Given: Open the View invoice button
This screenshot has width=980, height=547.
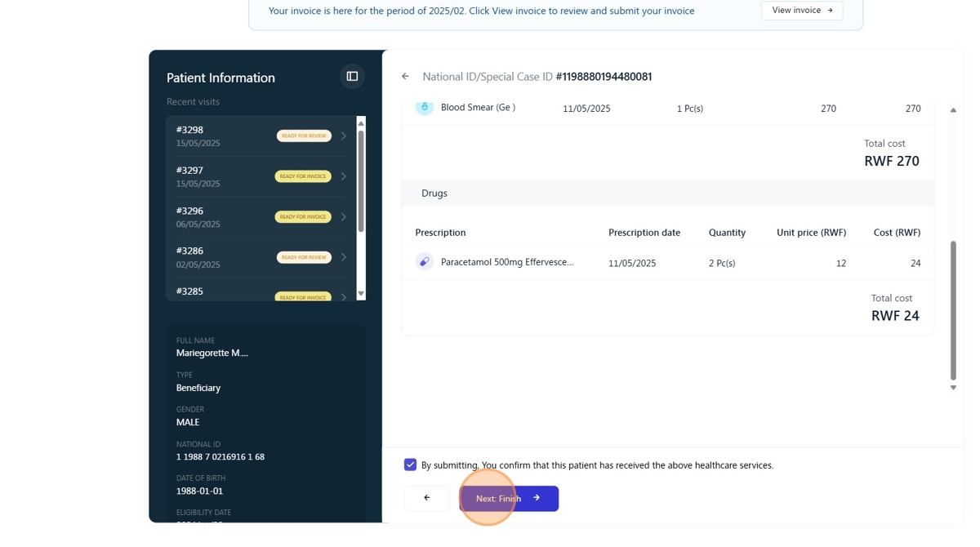Looking at the screenshot, I should [802, 11].
